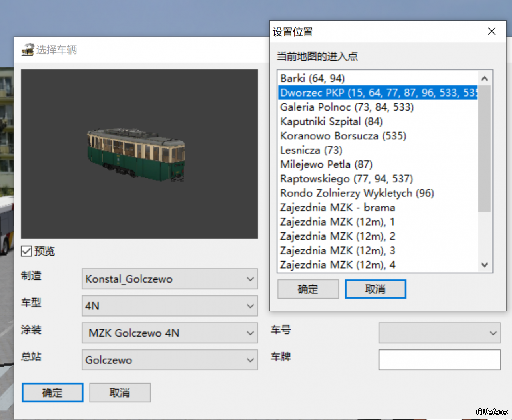Click the entry list scroll down arrow
Viewport: 512px width, 420px height.
[484, 265]
